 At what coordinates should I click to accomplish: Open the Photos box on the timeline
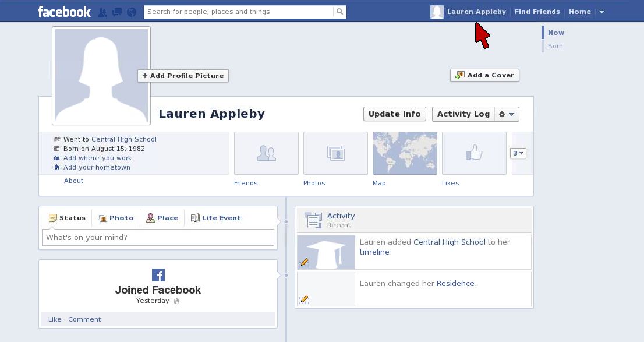[x=335, y=153]
